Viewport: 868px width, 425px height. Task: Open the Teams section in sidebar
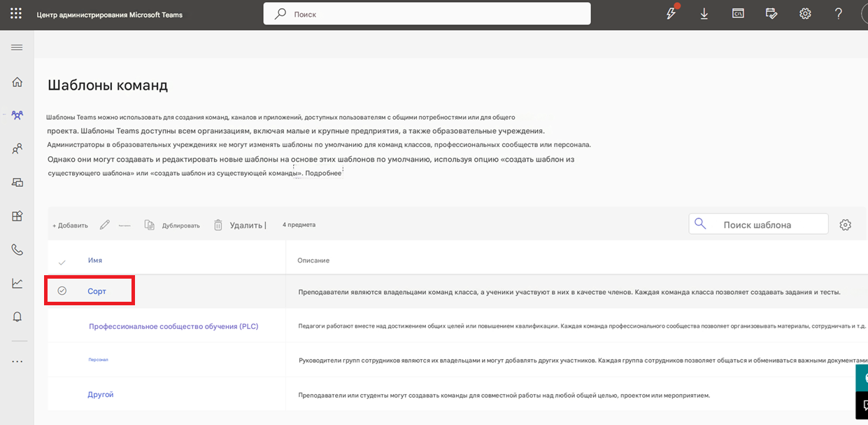(17, 115)
